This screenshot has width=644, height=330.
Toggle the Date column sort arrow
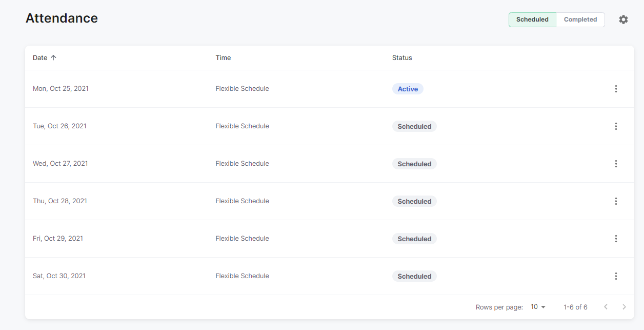[53, 57]
